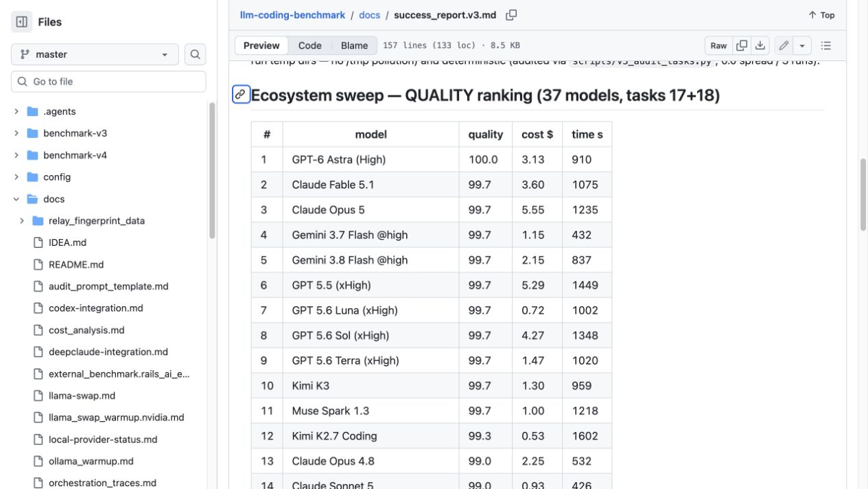Image resolution: width=868 pixels, height=489 pixels.
Task: Click the cost $ column header
Action: 537,135
